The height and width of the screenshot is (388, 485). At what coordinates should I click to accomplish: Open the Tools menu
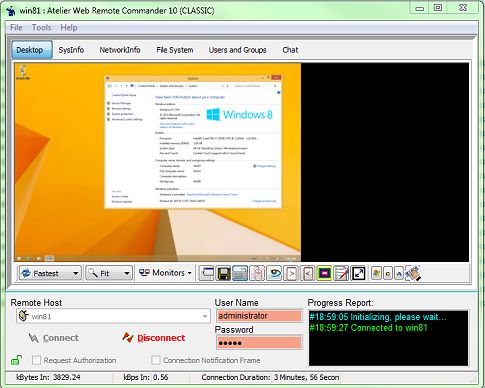[x=41, y=27]
